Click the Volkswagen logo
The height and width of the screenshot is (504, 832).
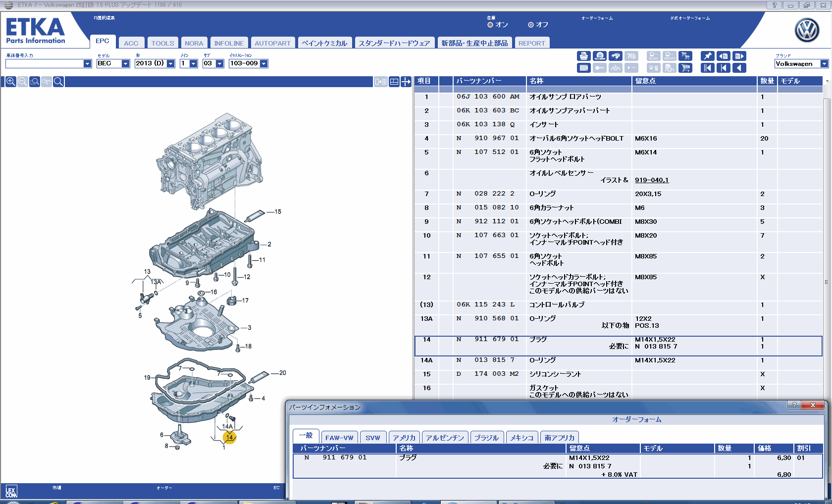807,31
